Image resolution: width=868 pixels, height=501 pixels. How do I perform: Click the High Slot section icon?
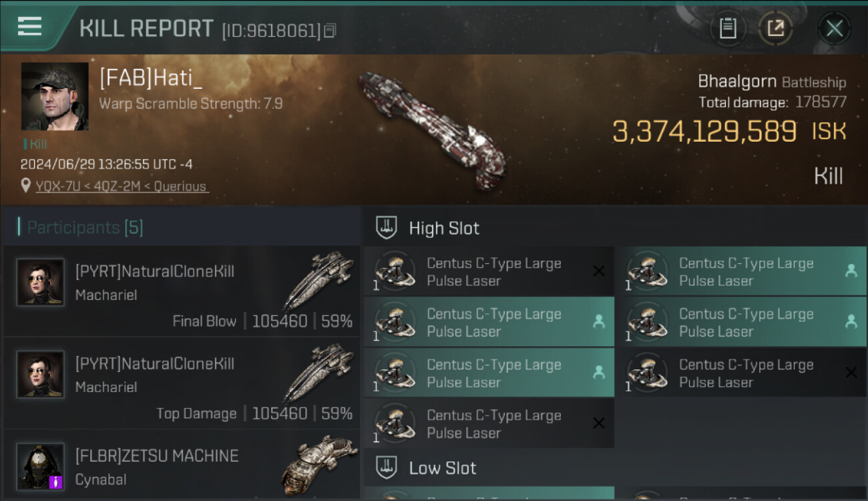[387, 228]
